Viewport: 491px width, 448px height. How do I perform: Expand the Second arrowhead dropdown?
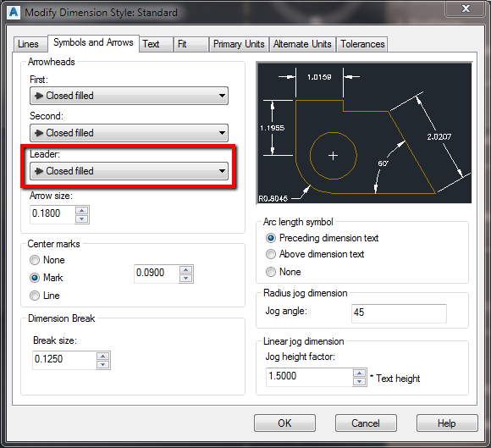[129, 133]
